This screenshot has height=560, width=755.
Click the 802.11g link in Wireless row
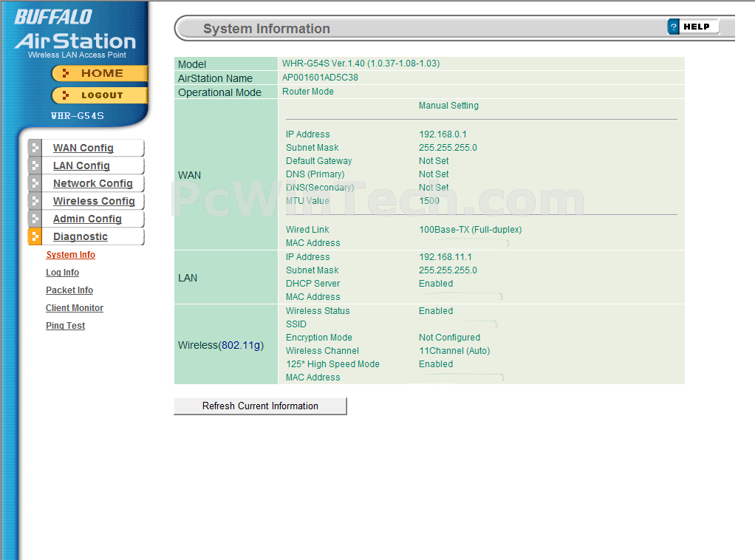(x=241, y=345)
